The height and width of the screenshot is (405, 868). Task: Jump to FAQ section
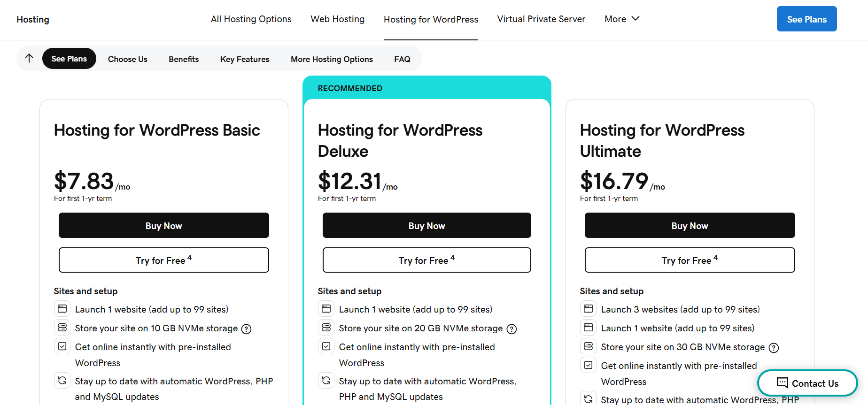402,59
